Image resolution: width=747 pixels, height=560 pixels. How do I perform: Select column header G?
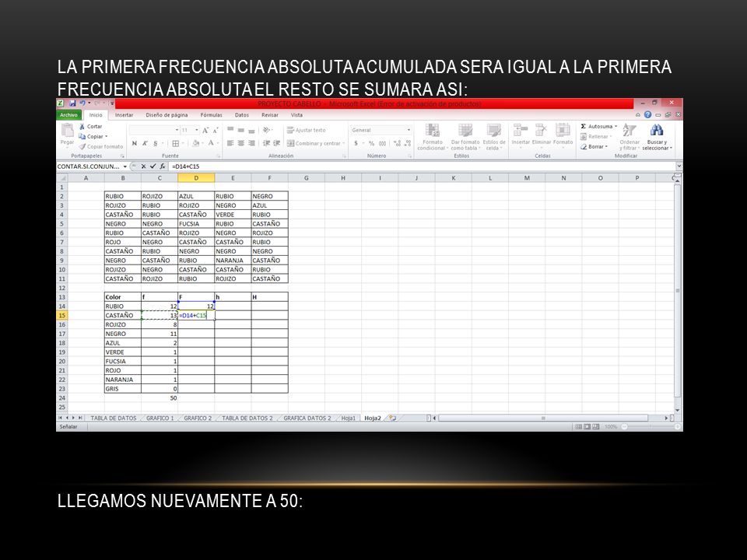pos(307,178)
